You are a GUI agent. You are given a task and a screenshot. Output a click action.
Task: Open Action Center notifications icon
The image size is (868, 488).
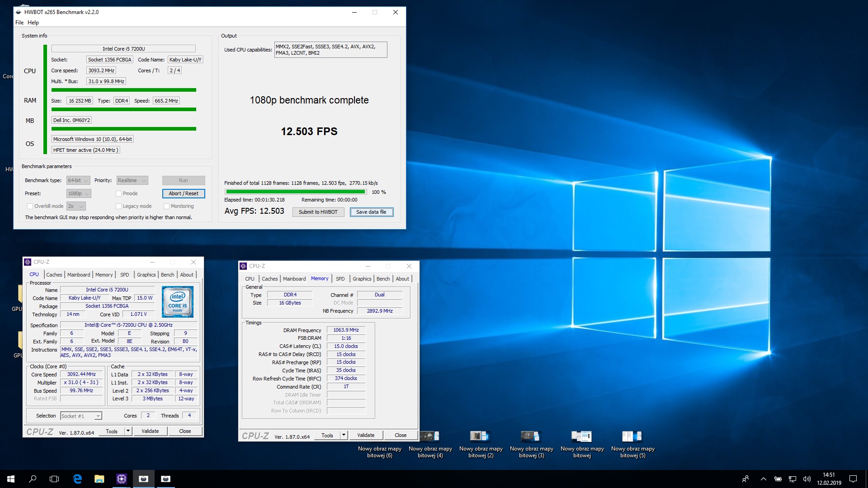[x=853, y=479]
